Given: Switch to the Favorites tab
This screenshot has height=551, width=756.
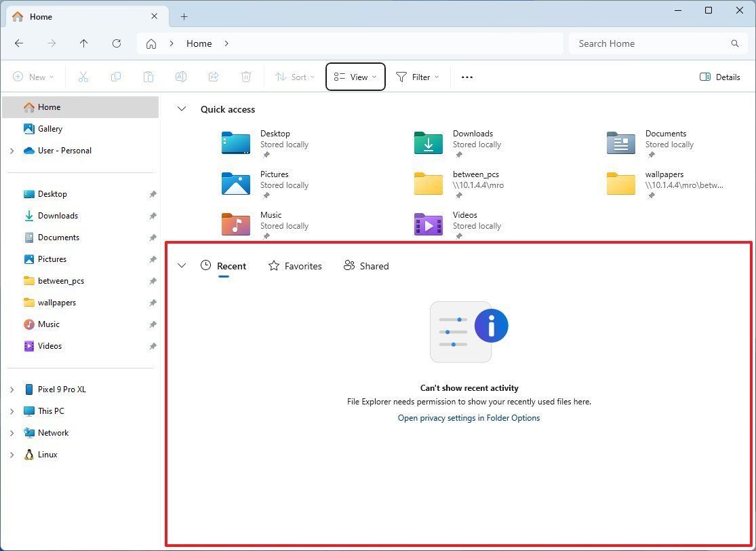Looking at the screenshot, I should click(295, 265).
